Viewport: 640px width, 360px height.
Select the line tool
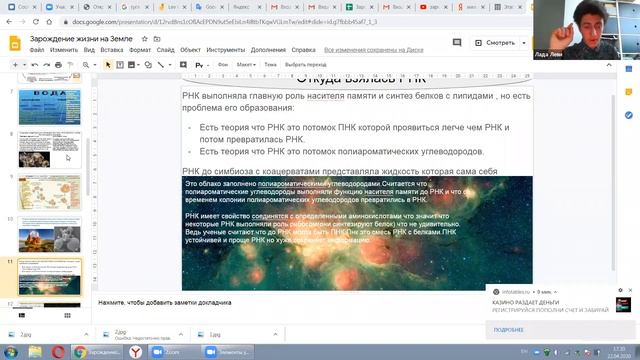(161, 65)
